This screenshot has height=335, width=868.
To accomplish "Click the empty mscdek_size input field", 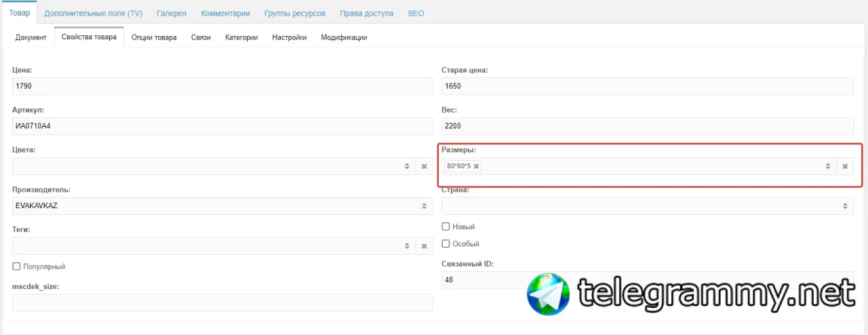I will pyautogui.click(x=222, y=302).
